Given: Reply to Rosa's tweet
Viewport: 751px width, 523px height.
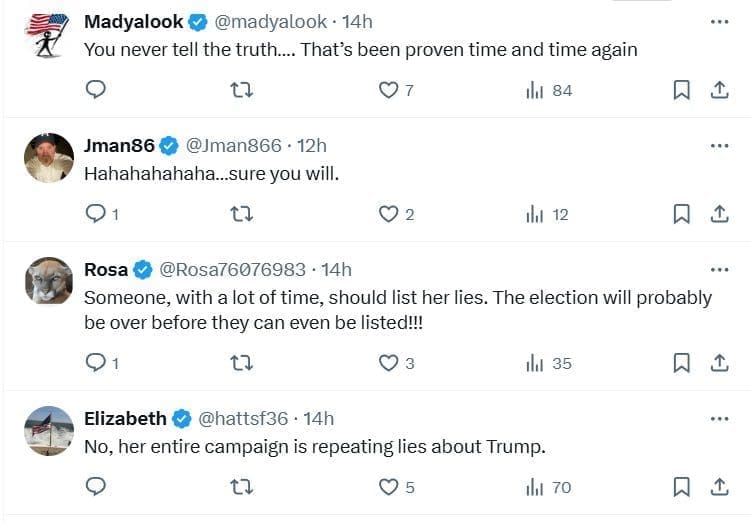Looking at the screenshot, I should coord(96,363).
